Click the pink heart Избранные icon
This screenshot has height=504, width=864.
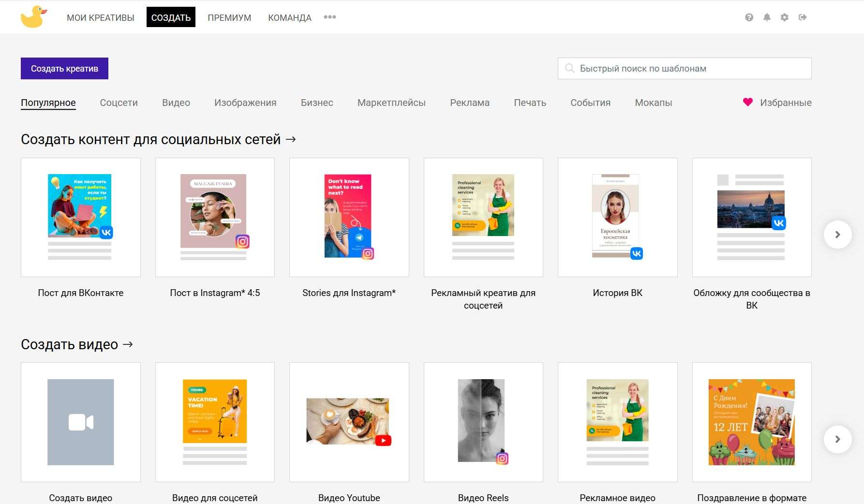(x=747, y=102)
